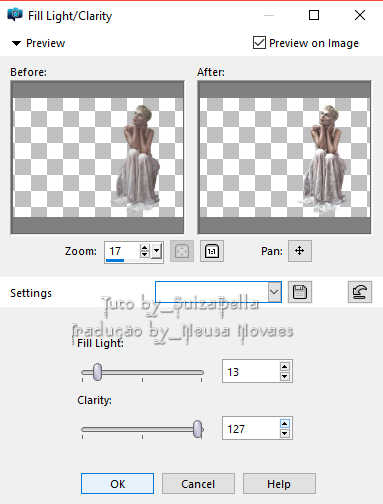The width and height of the screenshot is (383, 504).
Task: Click OK to apply Fill Light/Clarity
Action: (x=117, y=484)
